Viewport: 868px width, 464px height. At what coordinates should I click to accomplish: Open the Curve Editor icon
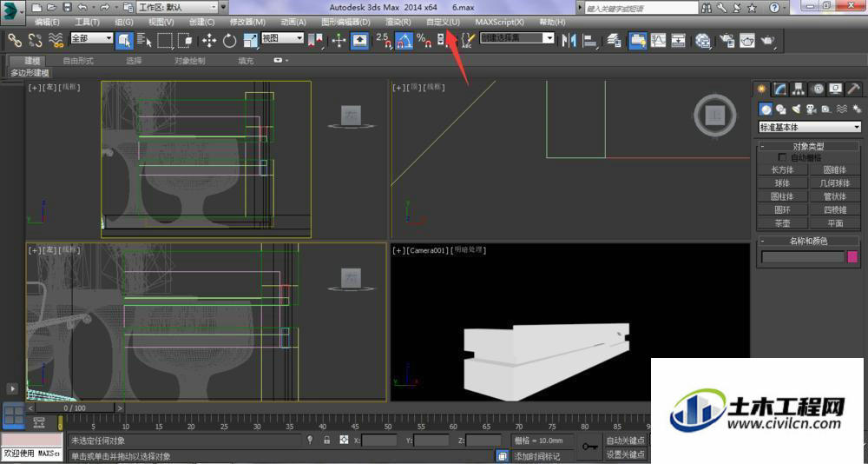point(658,41)
